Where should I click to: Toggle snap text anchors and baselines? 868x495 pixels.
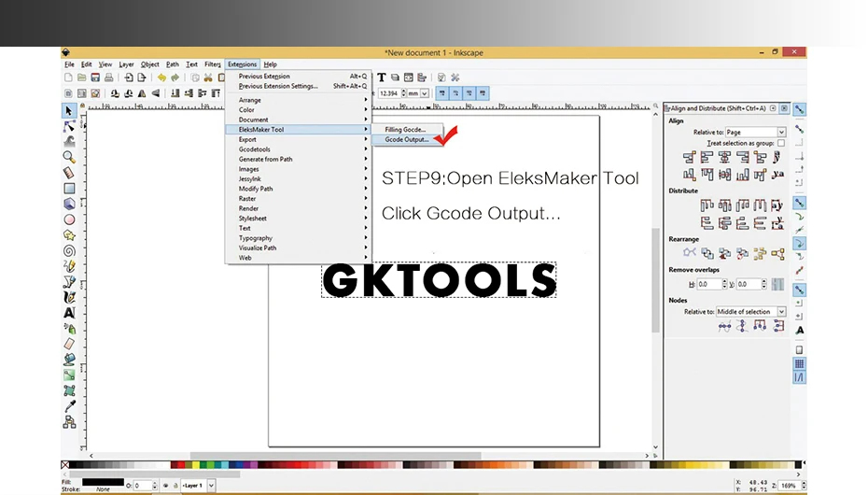pyautogui.click(x=799, y=330)
